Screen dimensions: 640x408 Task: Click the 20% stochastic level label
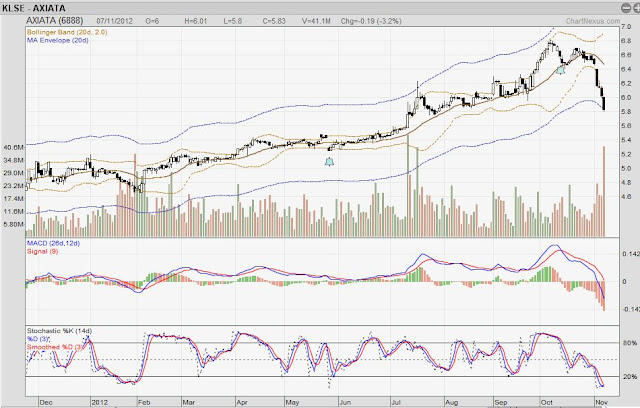pyautogui.click(x=630, y=377)
